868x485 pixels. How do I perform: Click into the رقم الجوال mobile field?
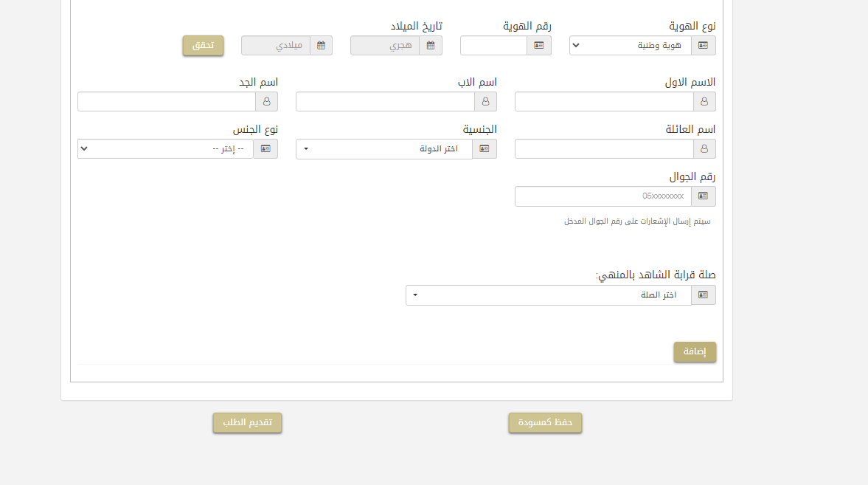coord(603,196)
